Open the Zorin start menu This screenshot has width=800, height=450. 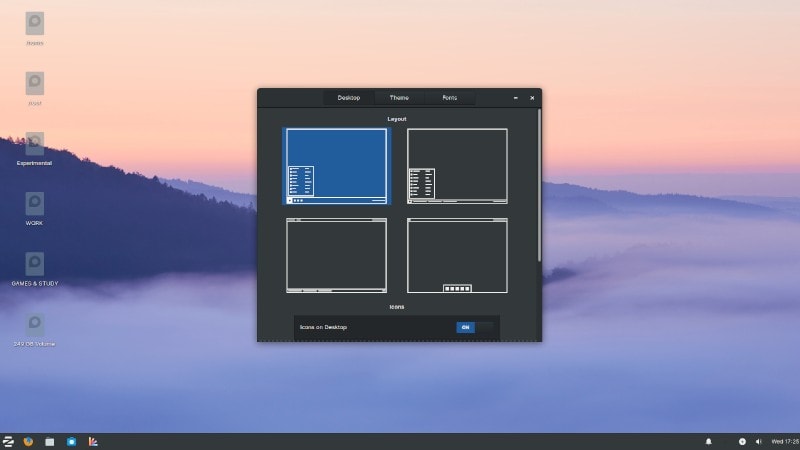(8, 441)
